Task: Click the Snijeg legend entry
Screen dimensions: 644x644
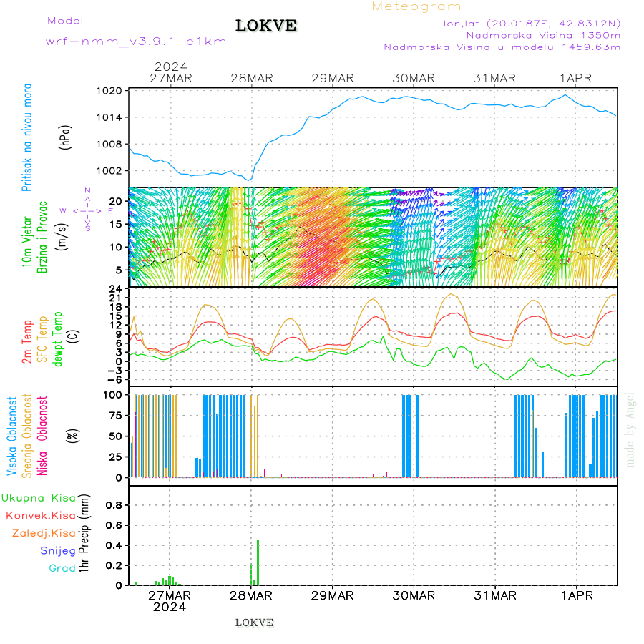Action: [58, 551]
